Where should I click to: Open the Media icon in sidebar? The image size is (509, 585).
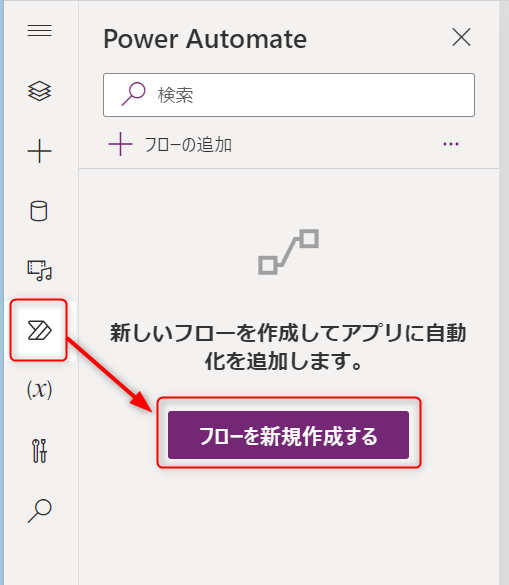40,270
